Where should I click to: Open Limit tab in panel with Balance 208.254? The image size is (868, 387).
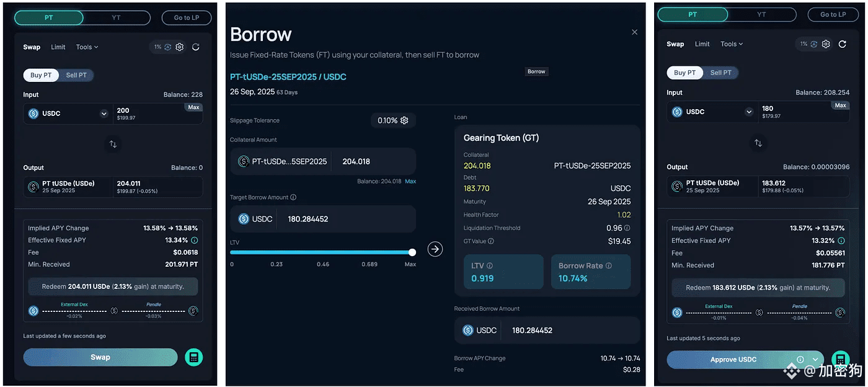coord(702,44)
